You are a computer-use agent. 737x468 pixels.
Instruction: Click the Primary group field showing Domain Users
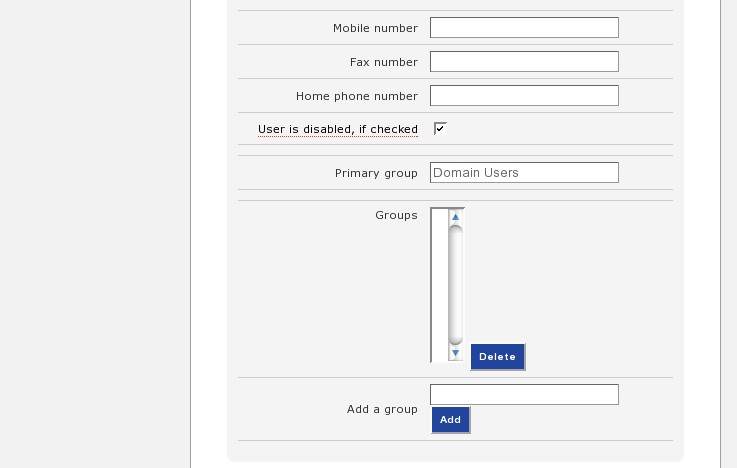[524, 172]
